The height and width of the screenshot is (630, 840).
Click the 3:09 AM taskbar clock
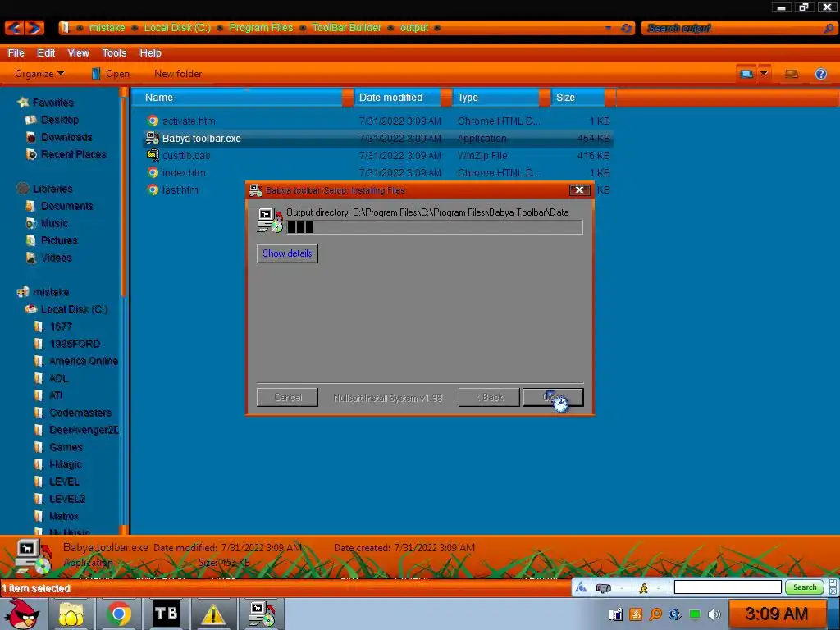(x=777, y=614)
